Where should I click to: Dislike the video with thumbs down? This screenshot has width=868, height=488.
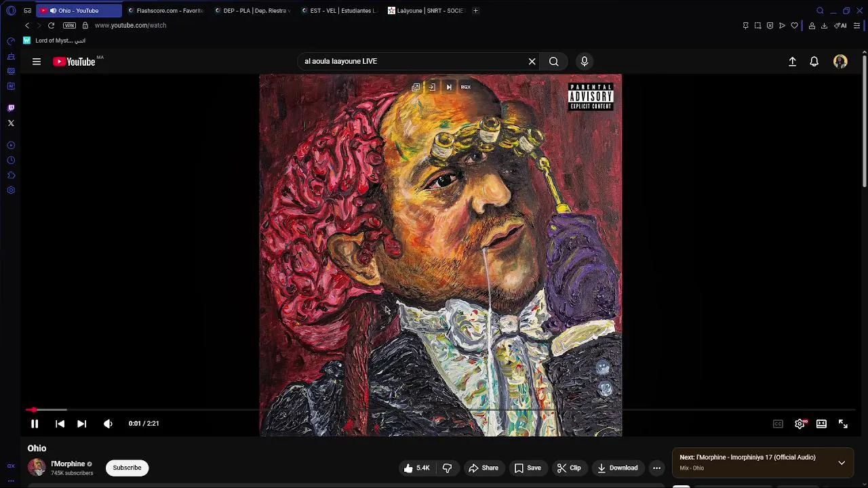click(448, 468)
